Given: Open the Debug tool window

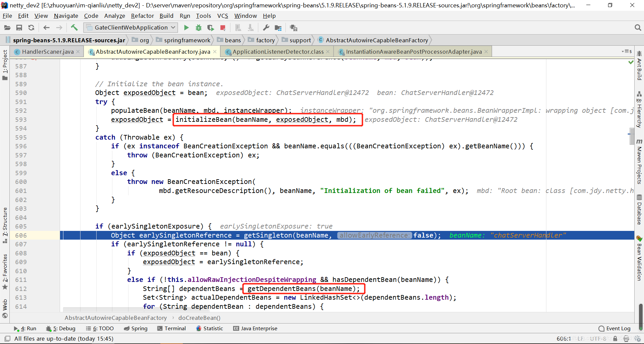Looking at the screenshot, I should (61, 329).
